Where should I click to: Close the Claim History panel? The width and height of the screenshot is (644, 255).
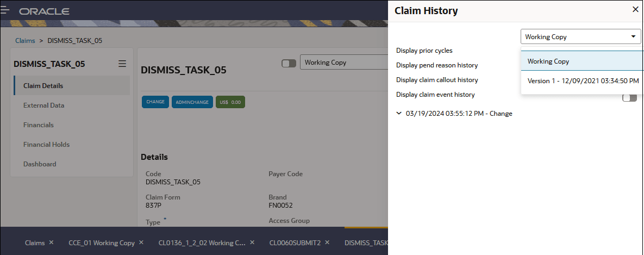pyautogui.click(x=635, y=10)
